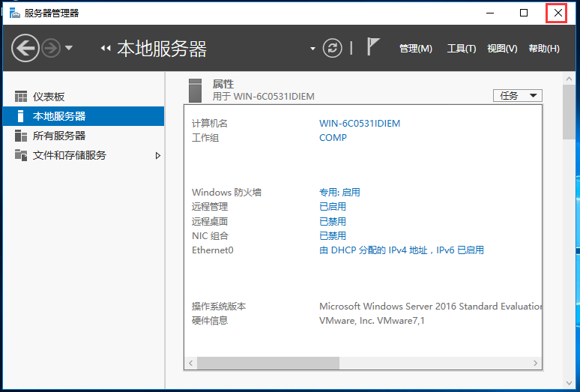Click 已禁用 link for NIC 组合
The height and width of the screenshot is (392, 580).
(333, 236)
